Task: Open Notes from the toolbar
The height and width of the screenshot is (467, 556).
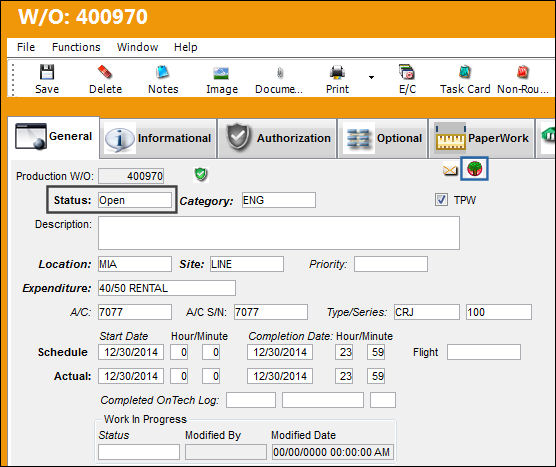Action: tap(163, 72)
